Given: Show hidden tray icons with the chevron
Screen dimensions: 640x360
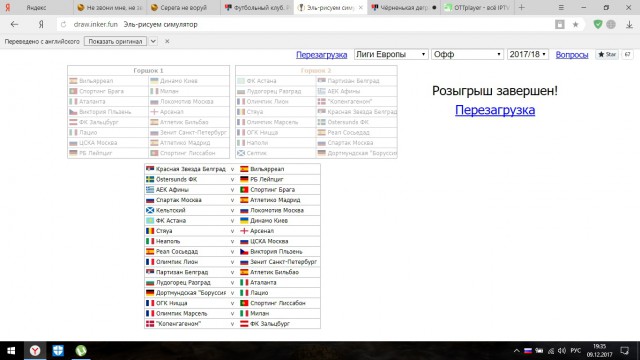Looking at the screenshot, I should click(517, 351).
